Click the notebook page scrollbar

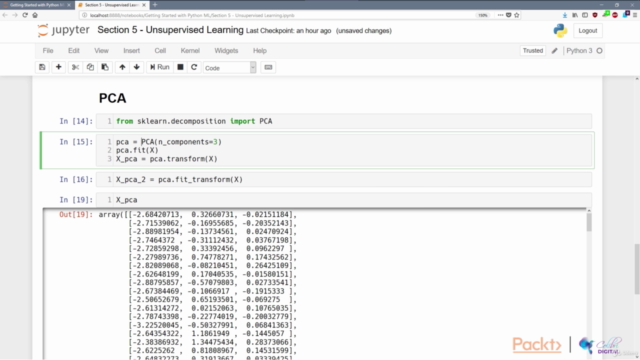point(637,269)
